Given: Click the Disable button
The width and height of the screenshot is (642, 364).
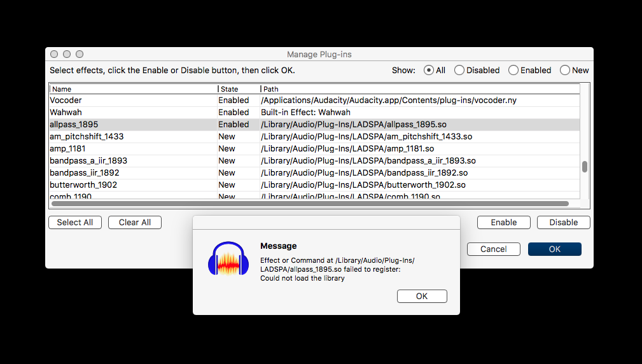Looking at the screenshot, I should (563, 222).
